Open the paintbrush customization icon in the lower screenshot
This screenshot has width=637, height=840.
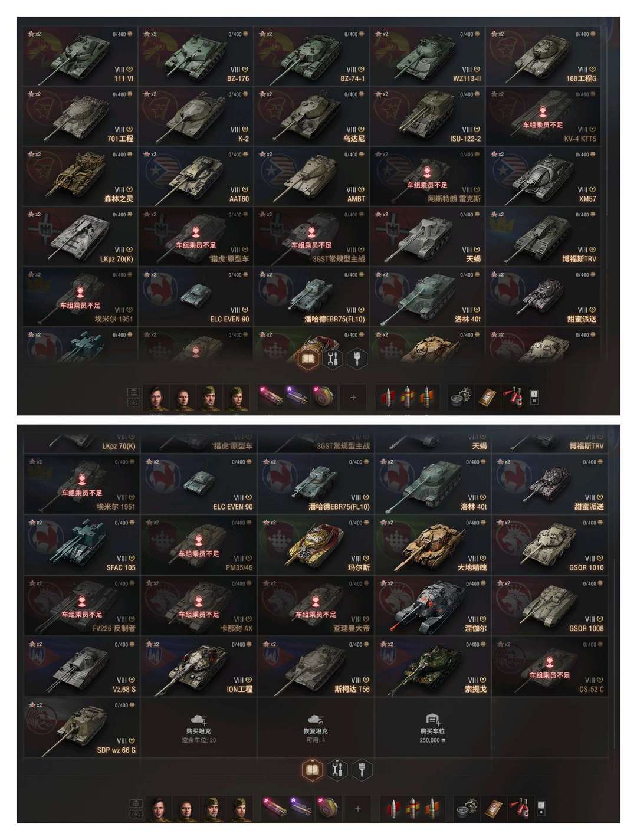pyautogui.click(x=362, y=770)
